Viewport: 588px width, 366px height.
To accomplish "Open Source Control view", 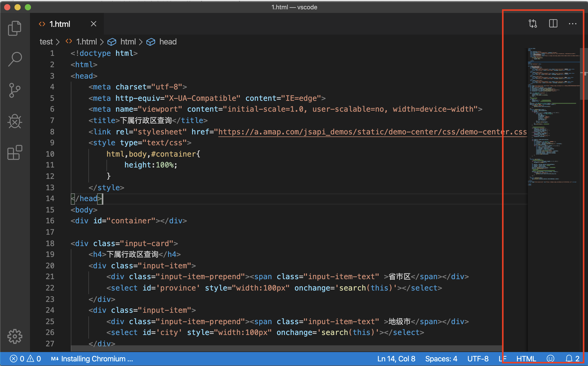I will point(15,90).
